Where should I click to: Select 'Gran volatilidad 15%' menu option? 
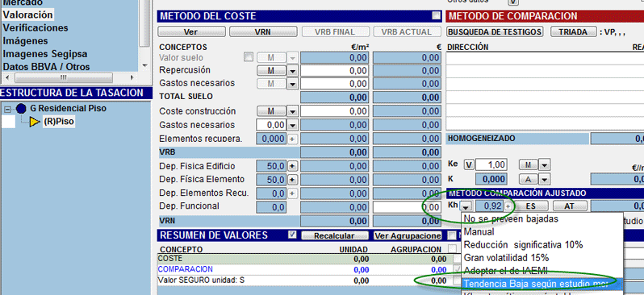point(507,258)
